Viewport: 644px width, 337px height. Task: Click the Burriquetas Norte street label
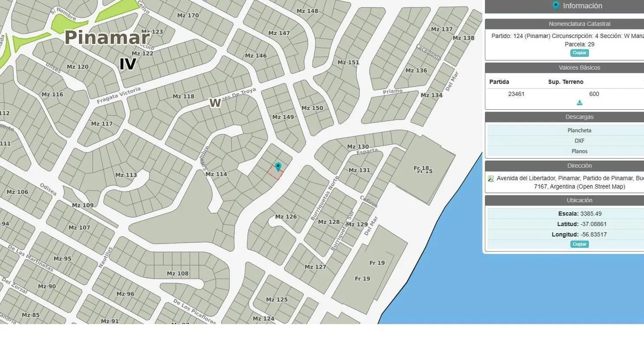coord(325,199)
